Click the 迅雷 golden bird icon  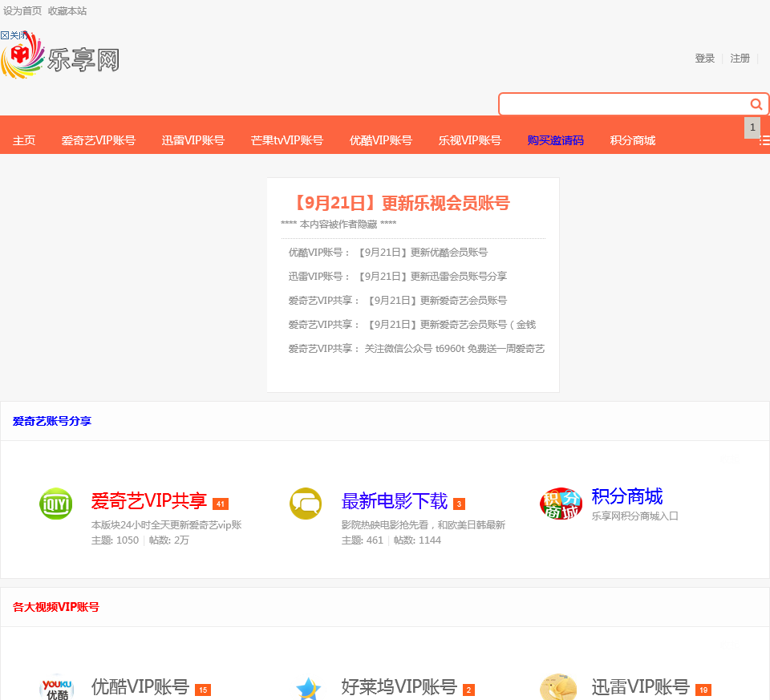558,687
